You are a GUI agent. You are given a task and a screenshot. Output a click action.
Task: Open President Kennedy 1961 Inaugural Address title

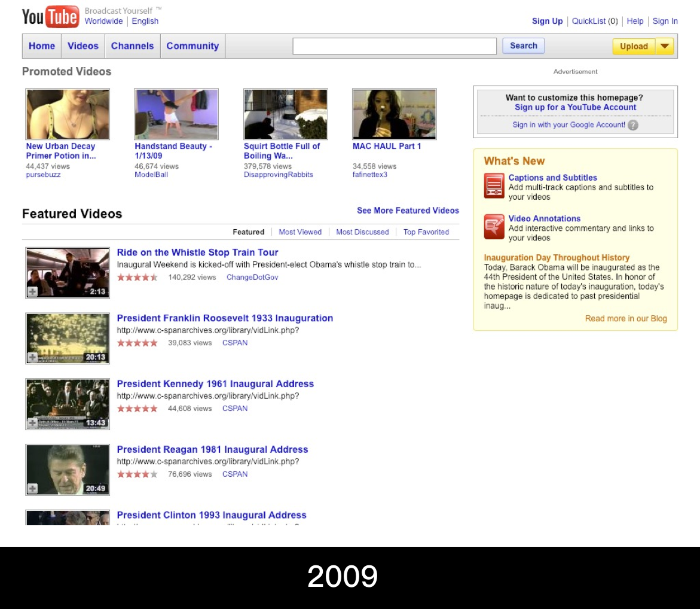click(215, 384)
